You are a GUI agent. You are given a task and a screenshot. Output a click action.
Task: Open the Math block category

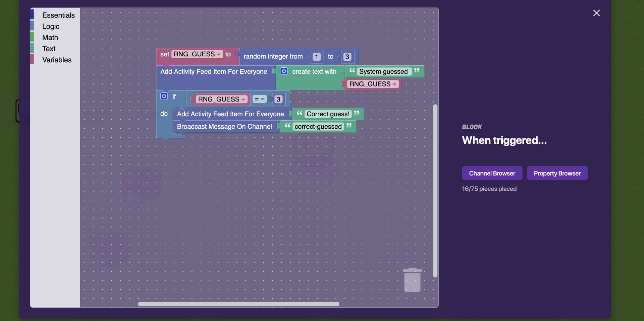click(x=50, y=38)
